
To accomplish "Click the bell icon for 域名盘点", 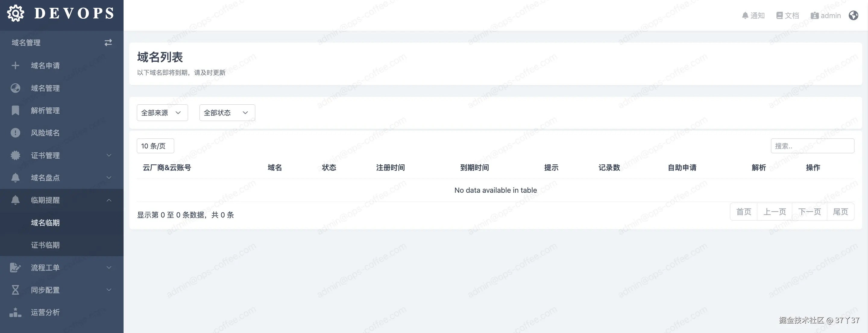I will pyautogui.click(x=15, y=177).
